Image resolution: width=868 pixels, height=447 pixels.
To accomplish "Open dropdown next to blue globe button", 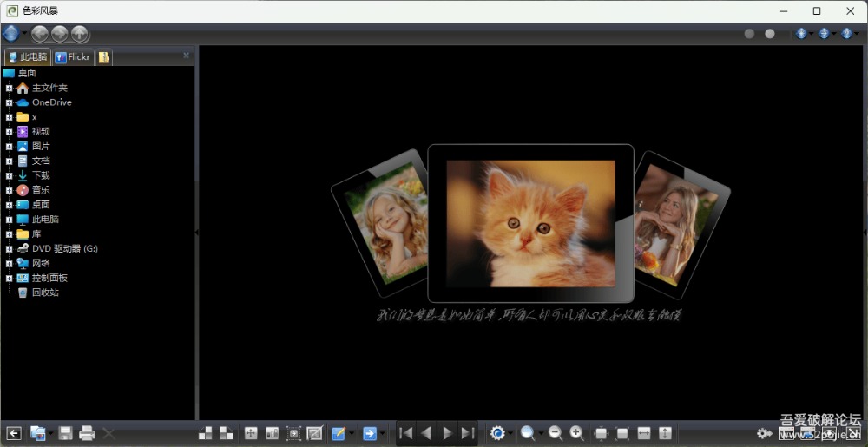I will pos(23,34).
